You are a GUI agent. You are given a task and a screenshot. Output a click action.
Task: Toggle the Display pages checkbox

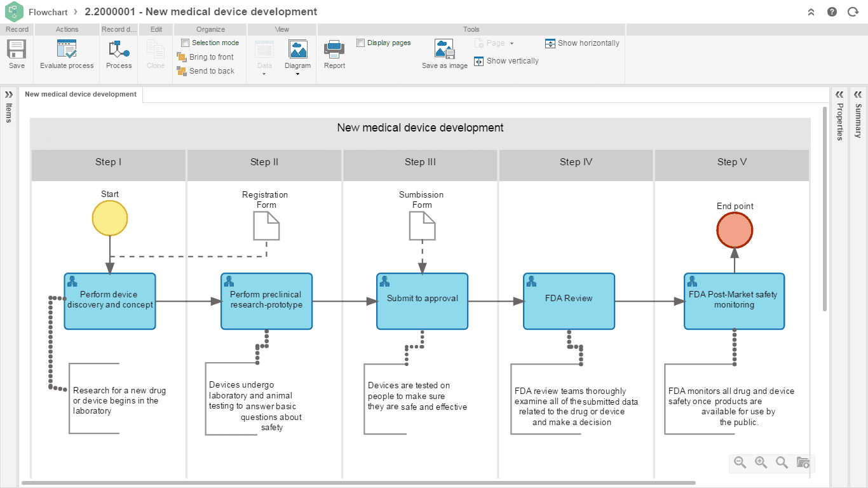(x=360, y=43)
